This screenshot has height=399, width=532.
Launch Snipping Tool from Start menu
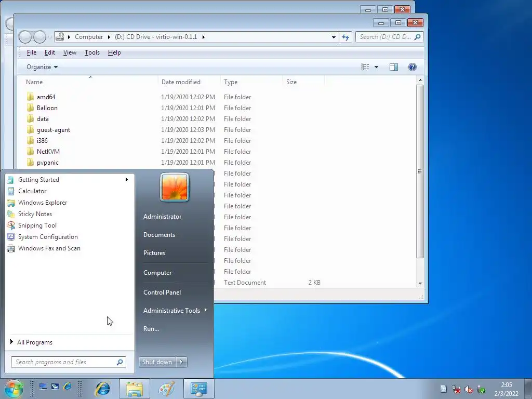pos(37,225)
